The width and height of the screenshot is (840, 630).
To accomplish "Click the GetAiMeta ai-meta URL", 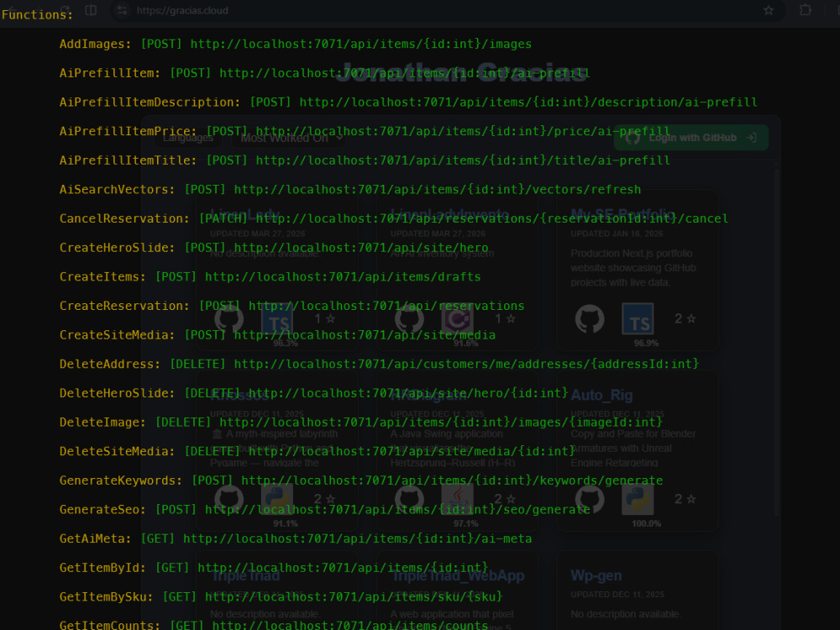I will (x=357, y=539).
